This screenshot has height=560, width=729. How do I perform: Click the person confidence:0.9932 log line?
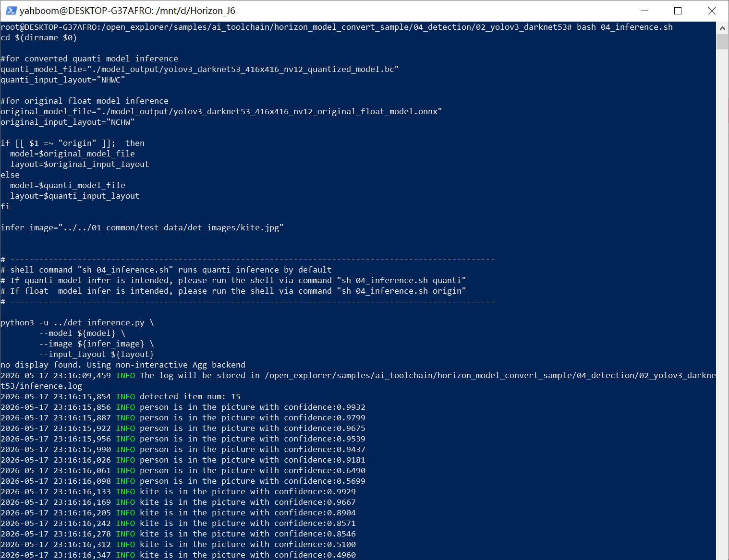(x=183, y=407)
